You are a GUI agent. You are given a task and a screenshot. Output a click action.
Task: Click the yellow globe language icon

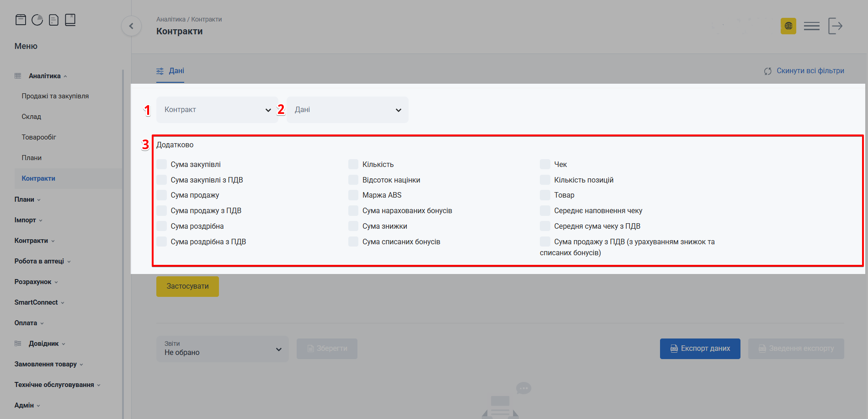coord(788,26)
